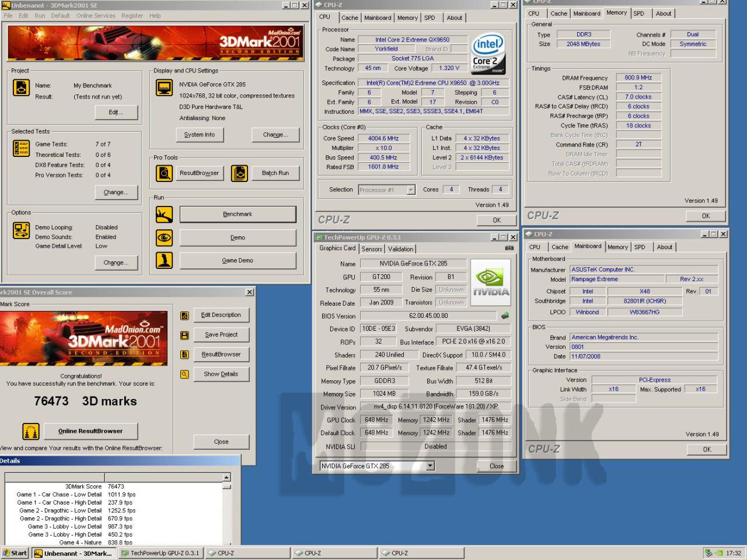Open the Online Services menu
Screen dimensions: 747x560
[96, 16]
